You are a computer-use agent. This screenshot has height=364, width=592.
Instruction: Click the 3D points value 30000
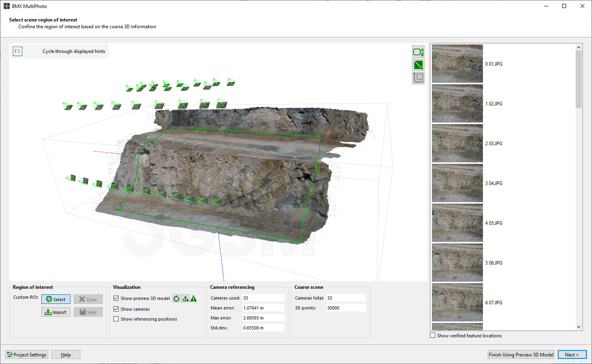click(346, 308)
